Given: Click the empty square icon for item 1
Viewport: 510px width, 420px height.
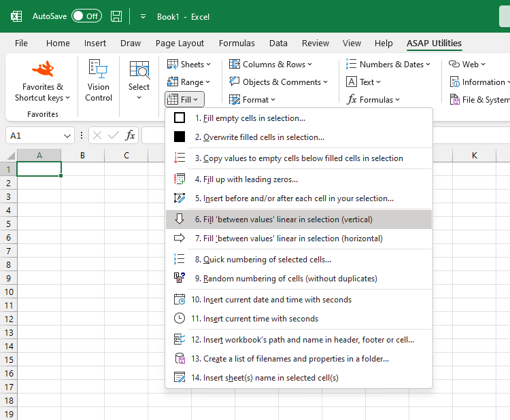Looking at the screenshot, I should point(180,118).
